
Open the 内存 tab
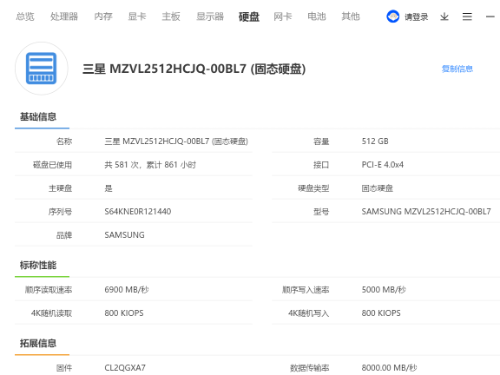[103, 16]
